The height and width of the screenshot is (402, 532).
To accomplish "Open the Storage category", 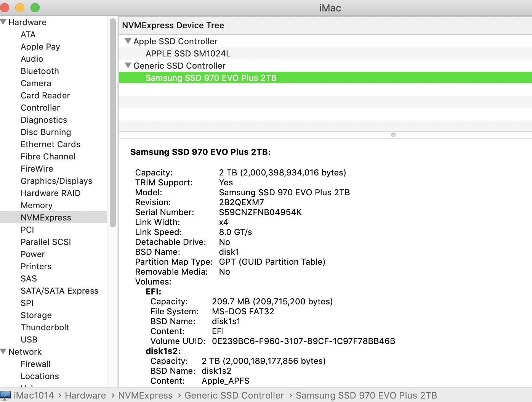I will pos(36,315).
